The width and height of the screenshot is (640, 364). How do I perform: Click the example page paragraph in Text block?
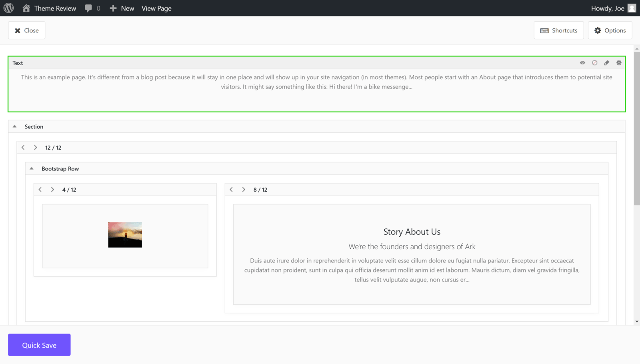[x=317, y=82]
